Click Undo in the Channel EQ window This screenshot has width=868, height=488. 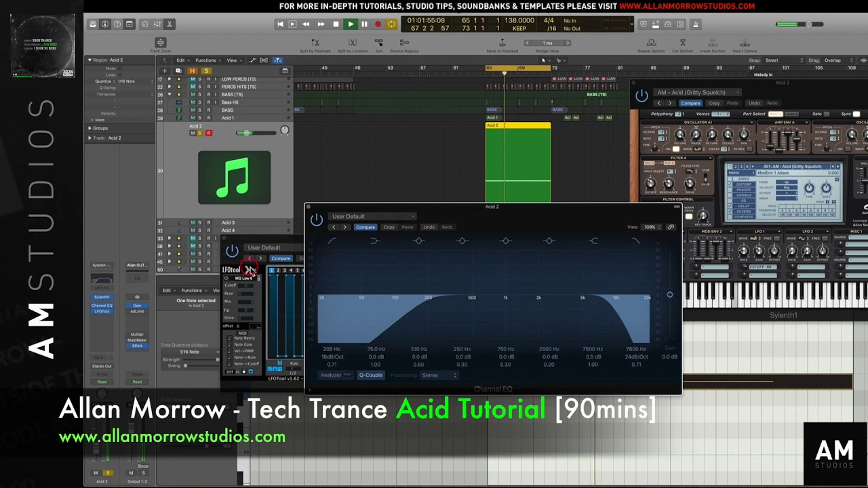coord(429,227)
